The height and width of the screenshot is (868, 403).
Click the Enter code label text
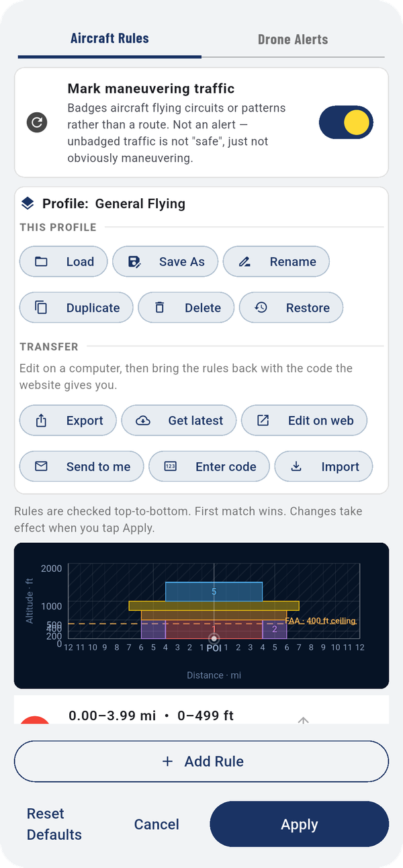pyautogui.click(x=226, y=467)
